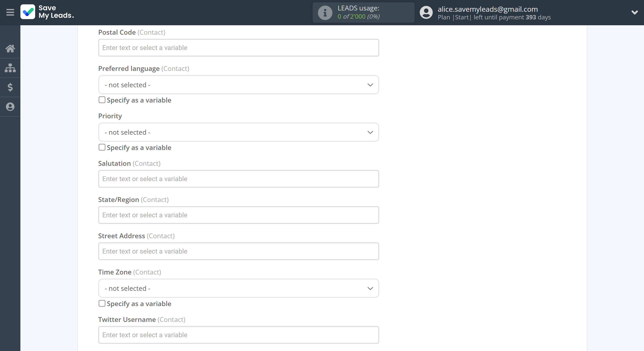Open the hamburger menu

[10, 12]
